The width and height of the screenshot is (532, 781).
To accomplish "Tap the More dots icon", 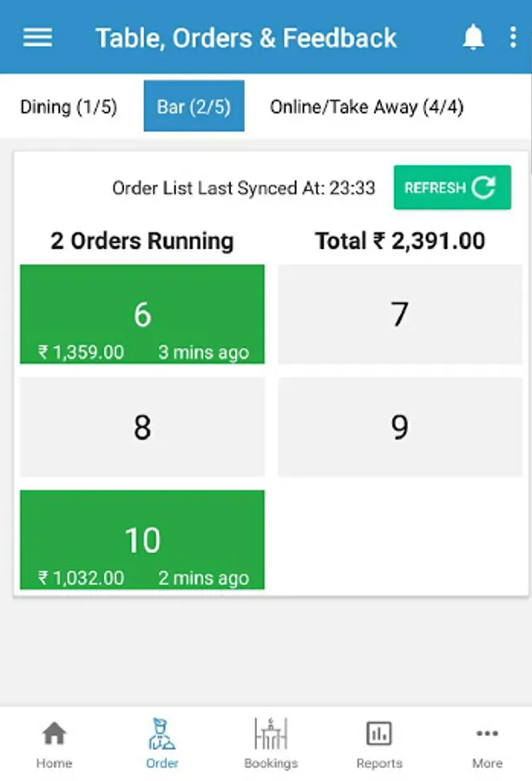I will [x=487, y=733].
